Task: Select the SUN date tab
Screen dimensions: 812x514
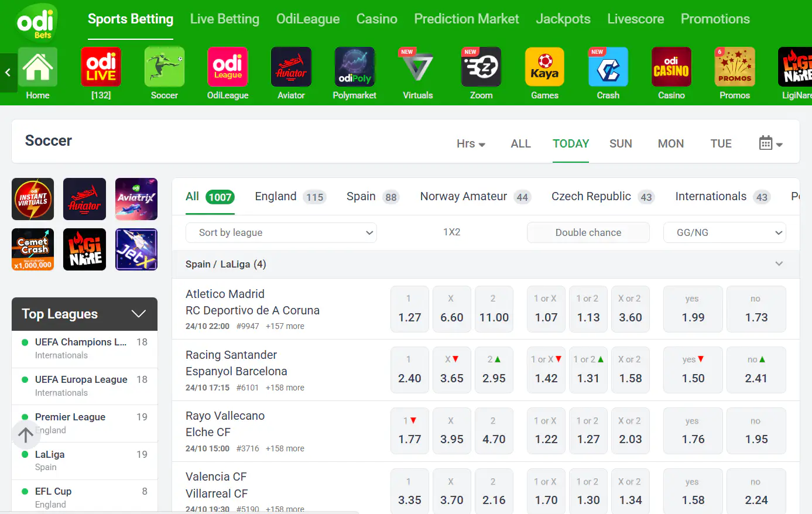Action: pyautogui.click(x=621, y=143)
